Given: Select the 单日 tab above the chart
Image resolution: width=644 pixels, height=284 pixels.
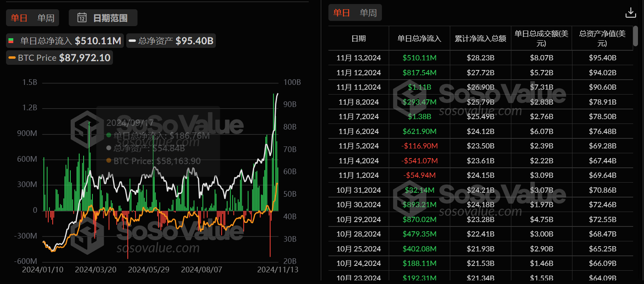Looking at the screenshot, I should point(19,18).
